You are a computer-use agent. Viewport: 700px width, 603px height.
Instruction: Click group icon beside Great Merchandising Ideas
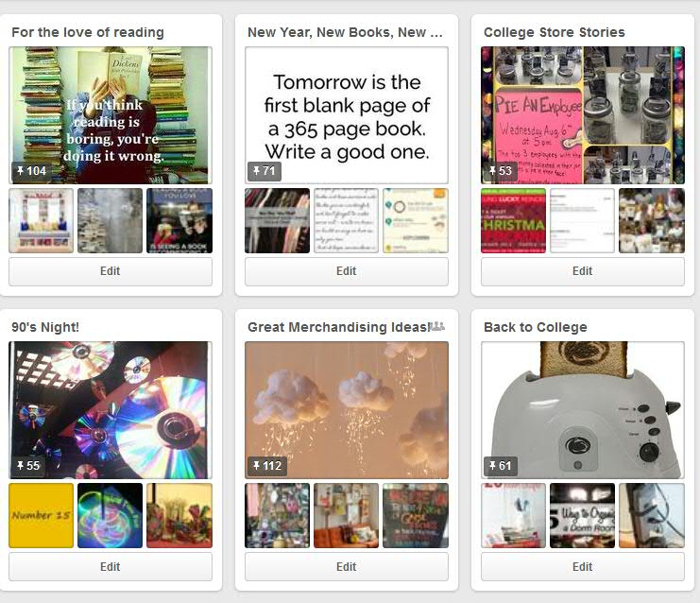(x=436, y=326)
